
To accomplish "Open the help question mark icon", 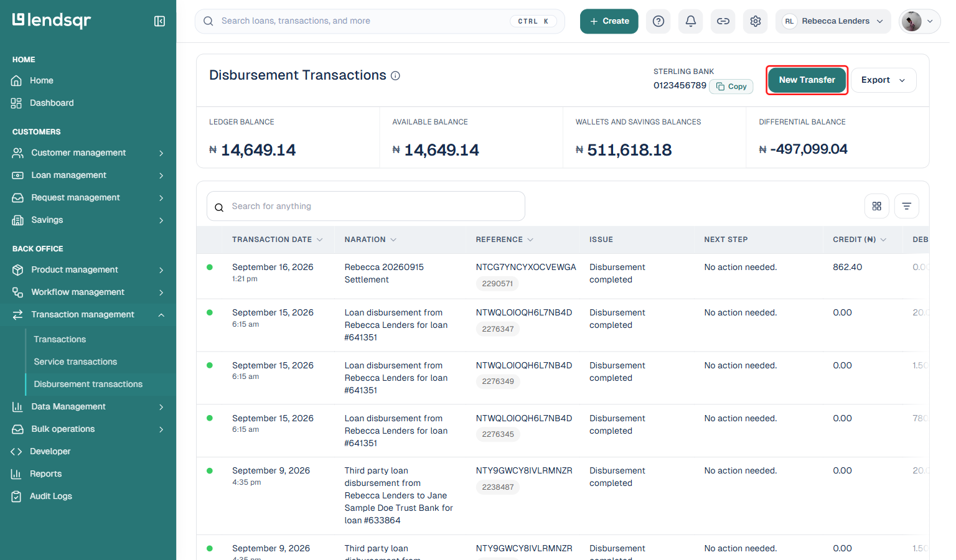I will [658, 21].
